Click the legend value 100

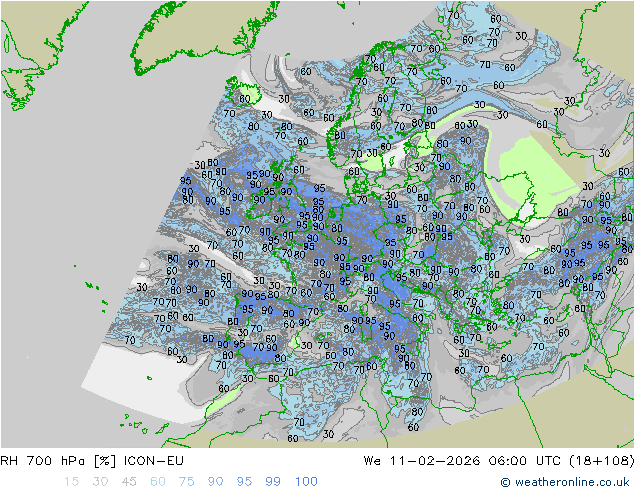coord(306,482)
